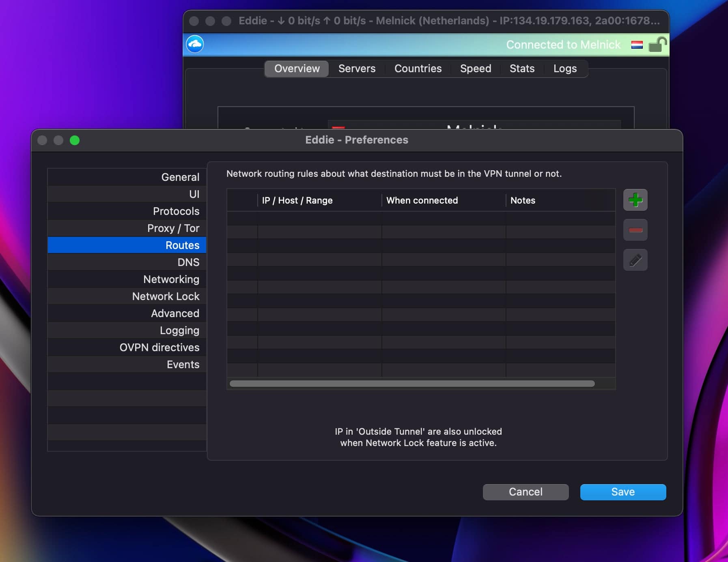Open the DNS settings section
728x562 pixels.
tap(188, 262)
